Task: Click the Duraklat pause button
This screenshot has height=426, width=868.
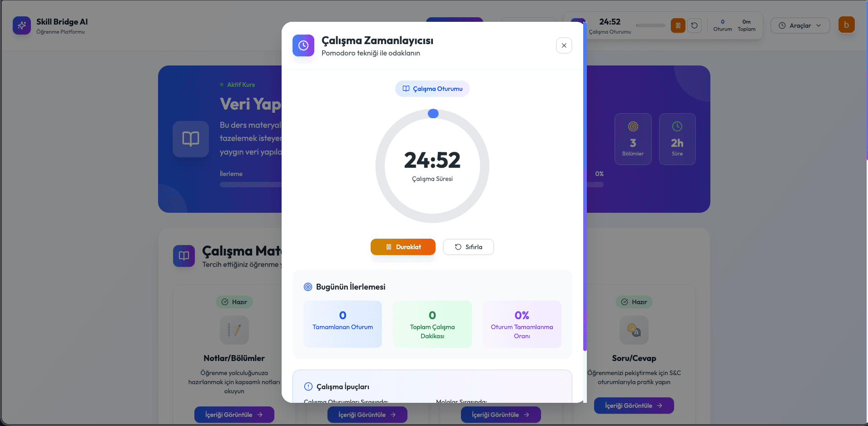Action: point(403,247)
